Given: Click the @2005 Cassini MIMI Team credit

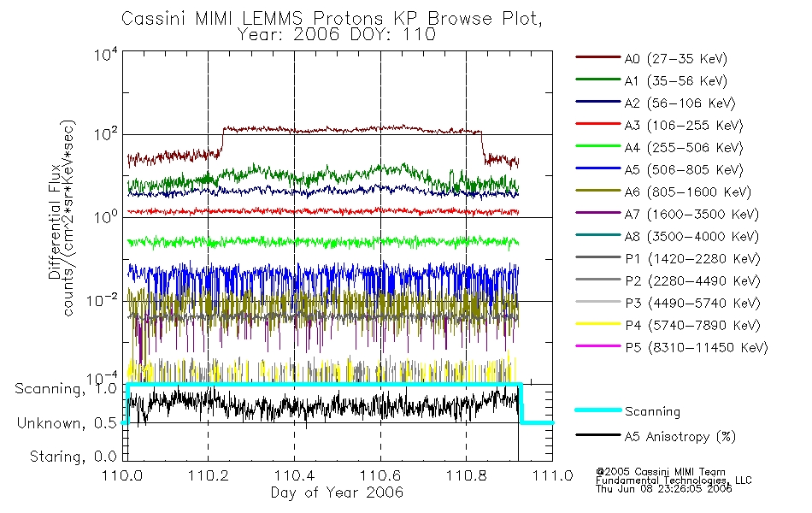Looking at the screenshot, I should point(661,472).
